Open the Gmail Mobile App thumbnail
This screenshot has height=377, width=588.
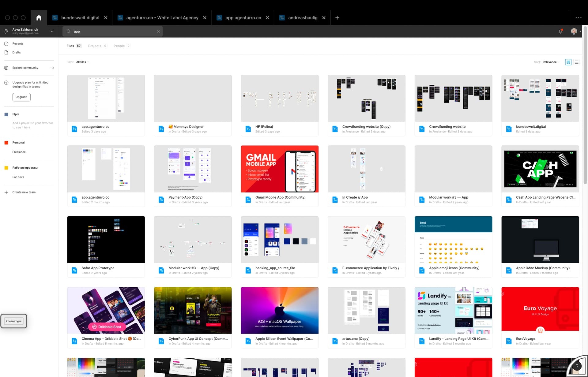point(280,169)
